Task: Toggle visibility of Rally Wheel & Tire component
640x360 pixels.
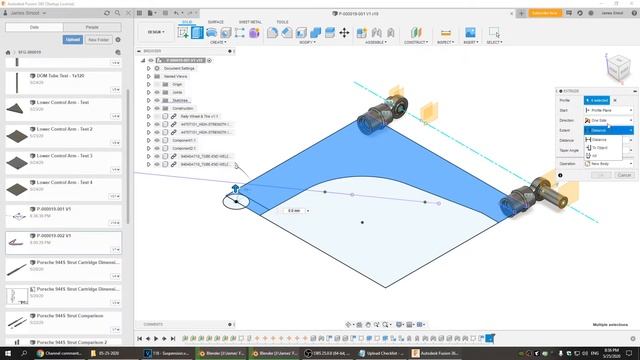Action: point(157,116)
